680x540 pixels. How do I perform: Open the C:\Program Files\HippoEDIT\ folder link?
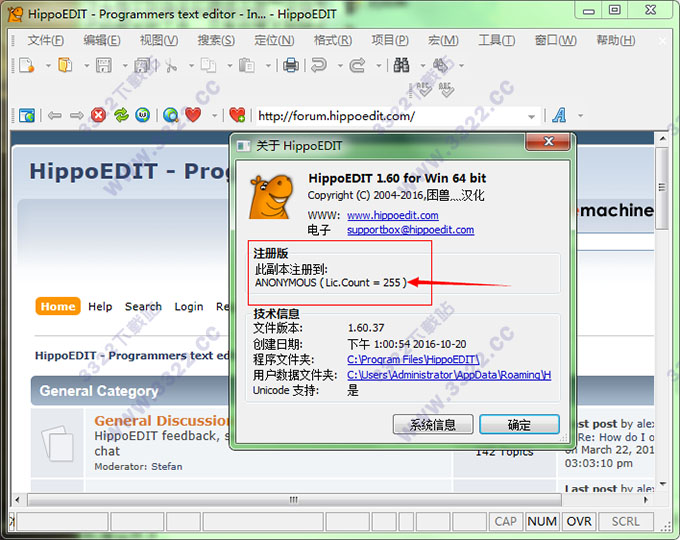coord(413,360)
